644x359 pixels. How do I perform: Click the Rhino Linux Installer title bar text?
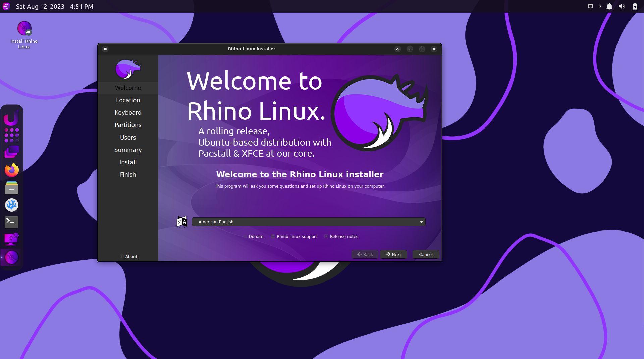pos(252,49)
